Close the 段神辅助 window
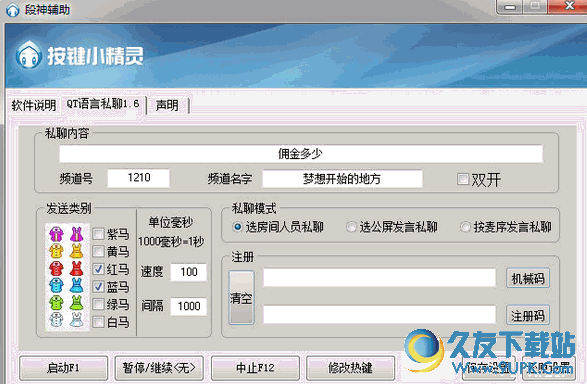This screenshot has height=384, width=587. 569,6
